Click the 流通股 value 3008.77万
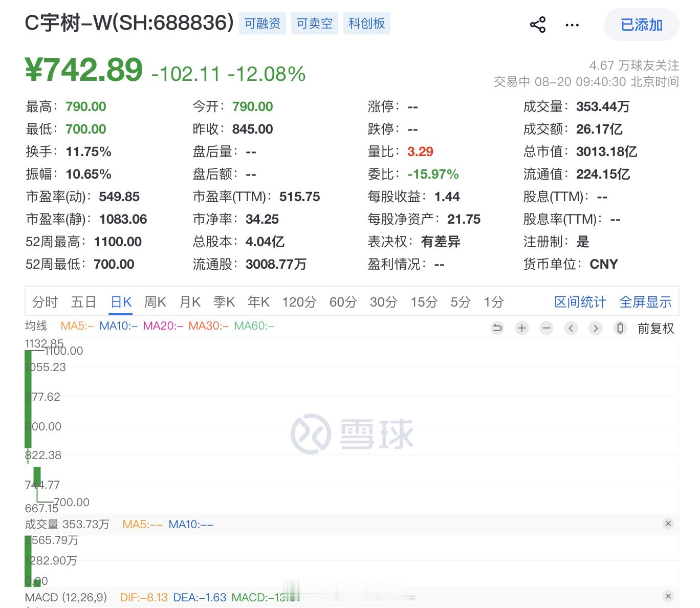 (x=276, y=264)
